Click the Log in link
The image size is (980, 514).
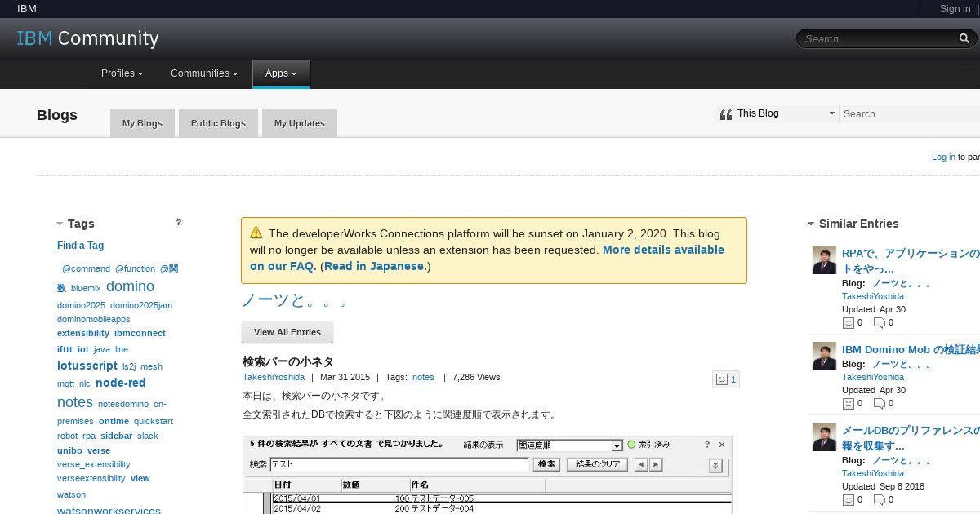[943, 157]
